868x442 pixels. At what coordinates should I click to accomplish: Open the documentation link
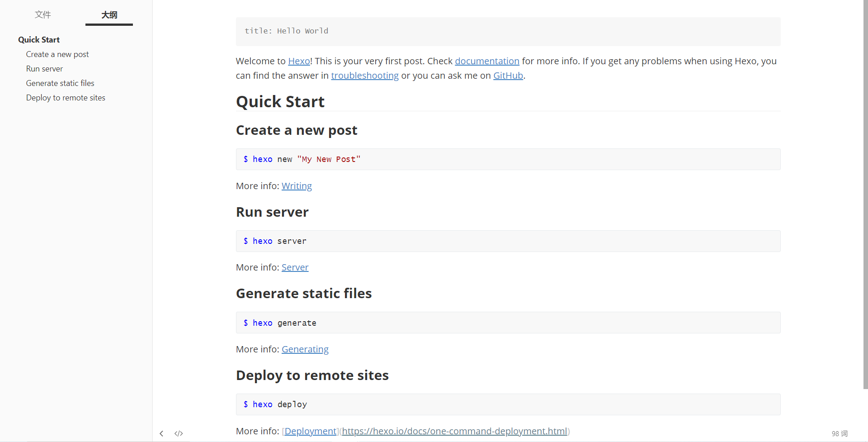tap(487, 61)
